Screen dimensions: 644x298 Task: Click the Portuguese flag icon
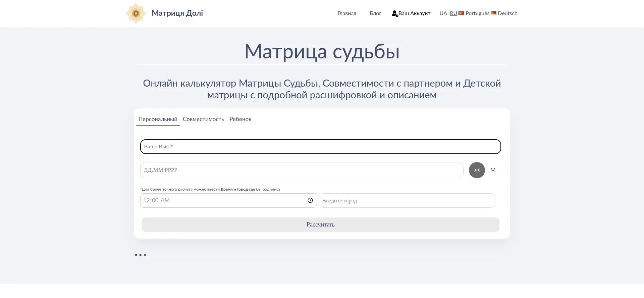461,13
